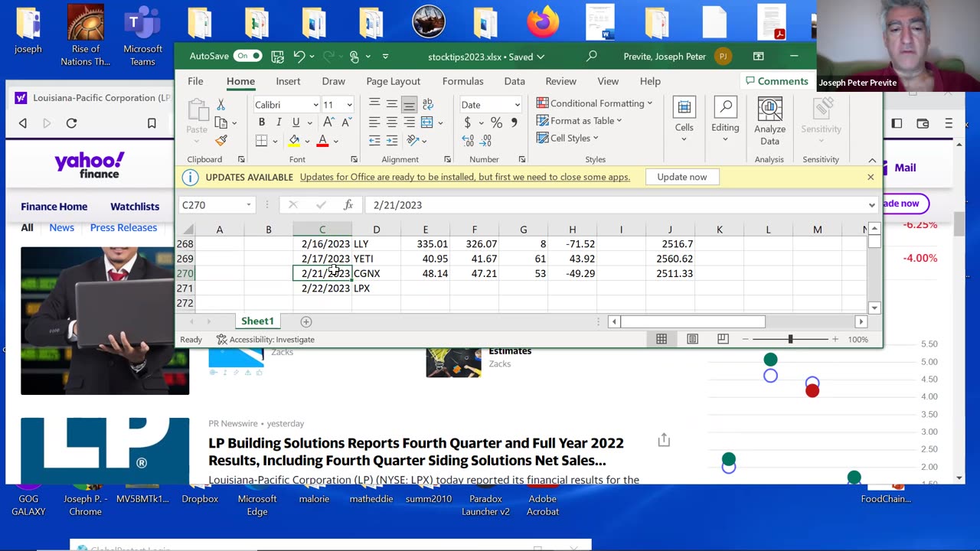This screenshot has width=980, height=551.
Task: Click the Increase Indent icon
Action: click(391, 141)
